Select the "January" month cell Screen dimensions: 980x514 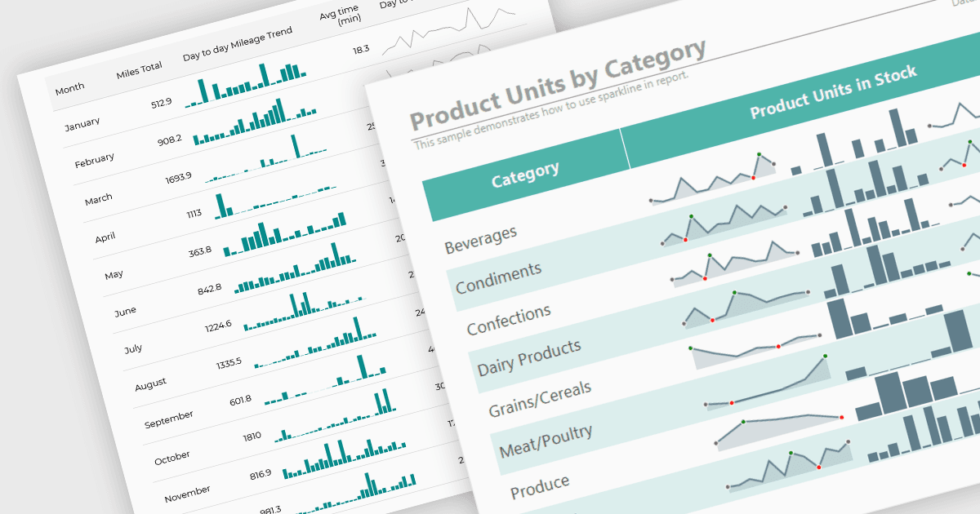(x=82, y=123)
